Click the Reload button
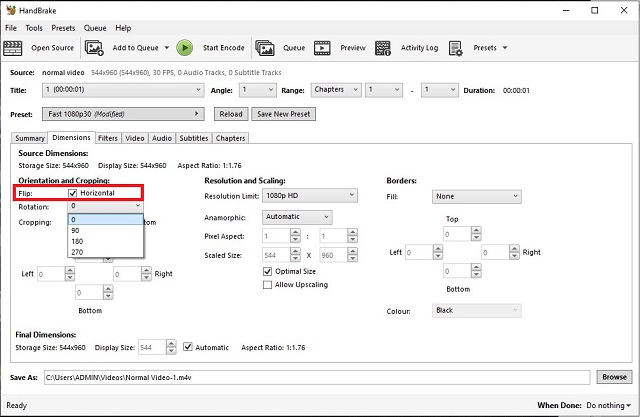This screenshot has height=417, width=640. (231, 114)
